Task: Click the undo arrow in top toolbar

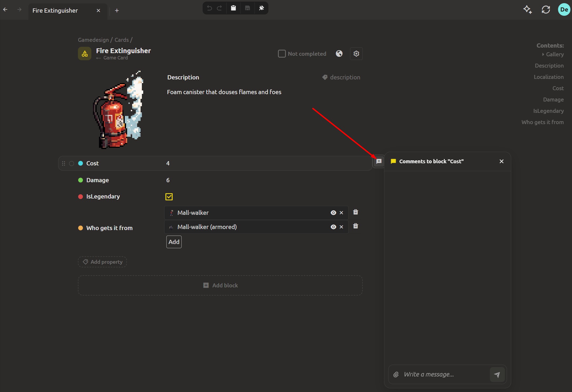Action: pos(210,8)
